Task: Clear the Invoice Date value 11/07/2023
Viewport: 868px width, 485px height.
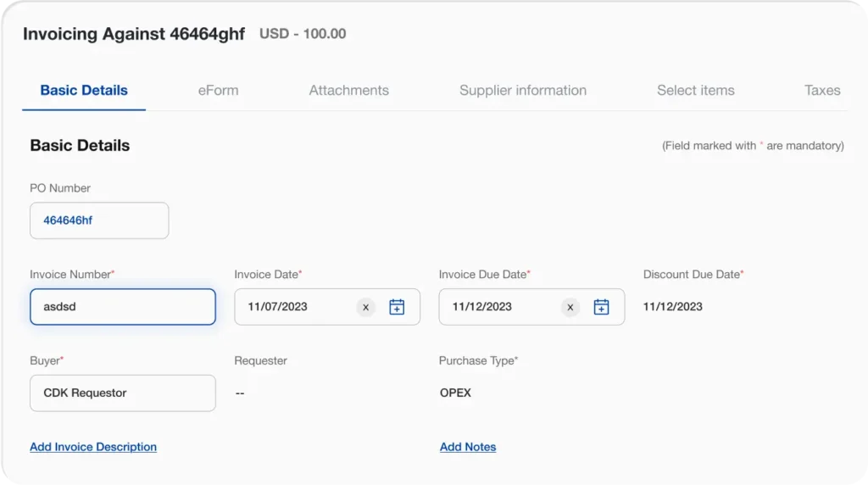Action: [x=365, y=307]
